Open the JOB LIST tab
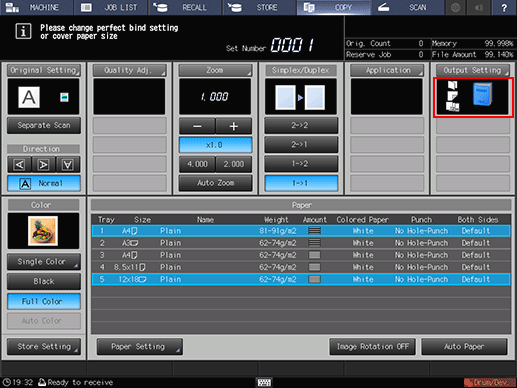Screen dimensions: 517x388 click(x=111, y=7)
